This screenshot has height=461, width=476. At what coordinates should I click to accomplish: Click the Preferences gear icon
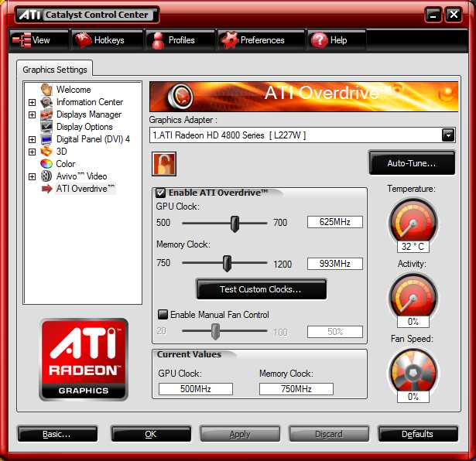click(x=229, y=40)
